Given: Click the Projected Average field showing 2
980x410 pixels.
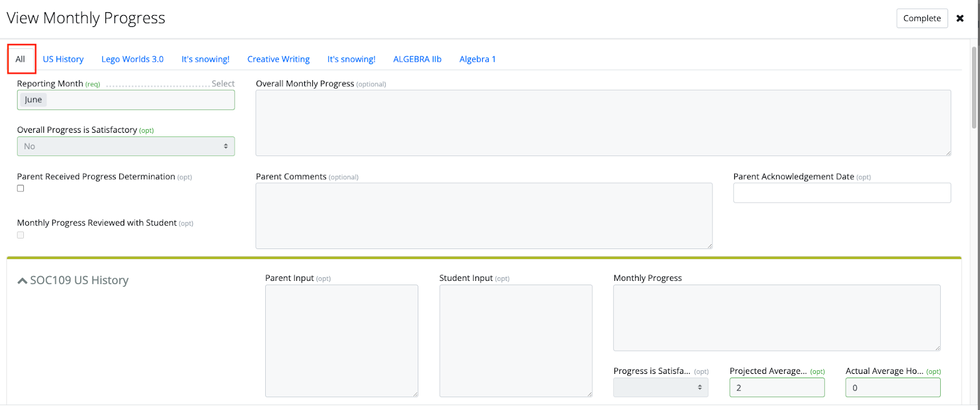Looking at the screenshot, I should pos(777,387).
